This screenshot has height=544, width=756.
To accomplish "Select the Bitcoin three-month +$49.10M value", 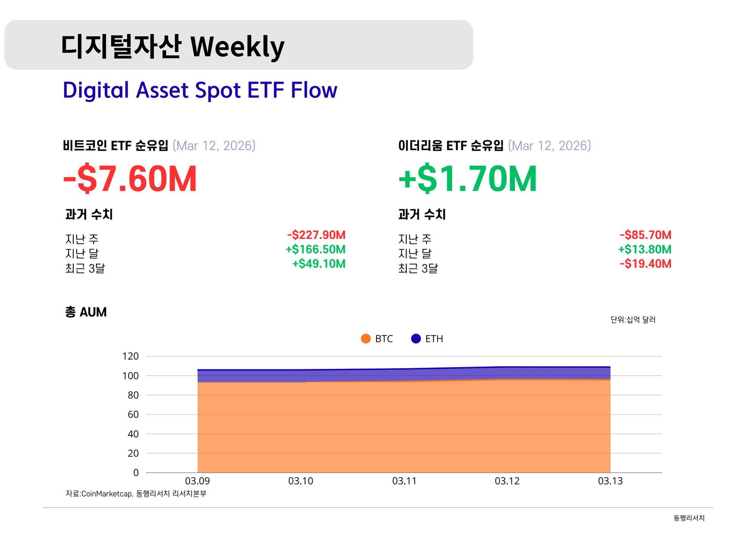I will [x=319, y=264].
